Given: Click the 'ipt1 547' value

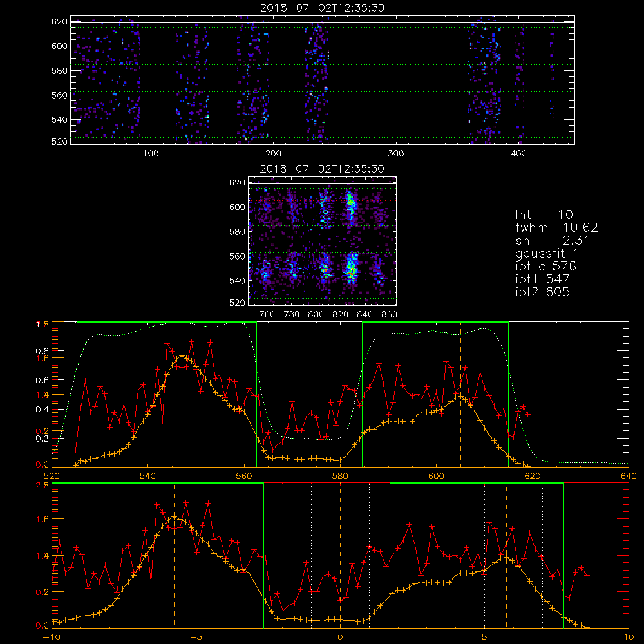Looking at the screenshot, I should [542, 279].
